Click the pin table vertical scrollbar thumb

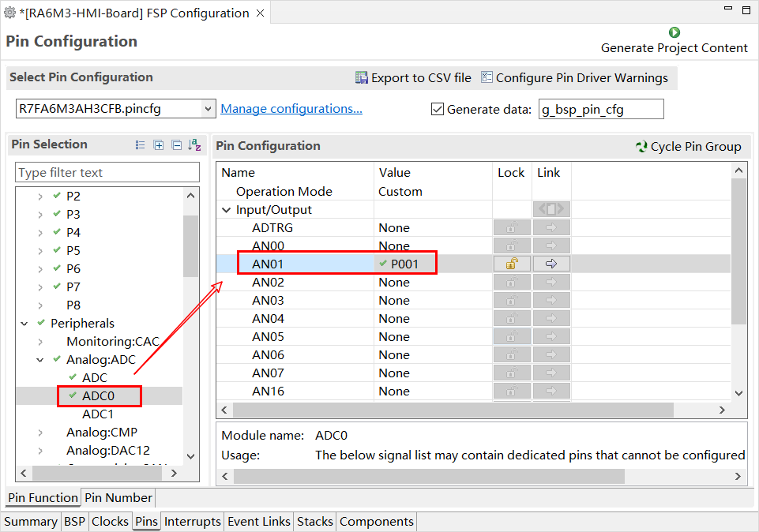pos(738,252)
